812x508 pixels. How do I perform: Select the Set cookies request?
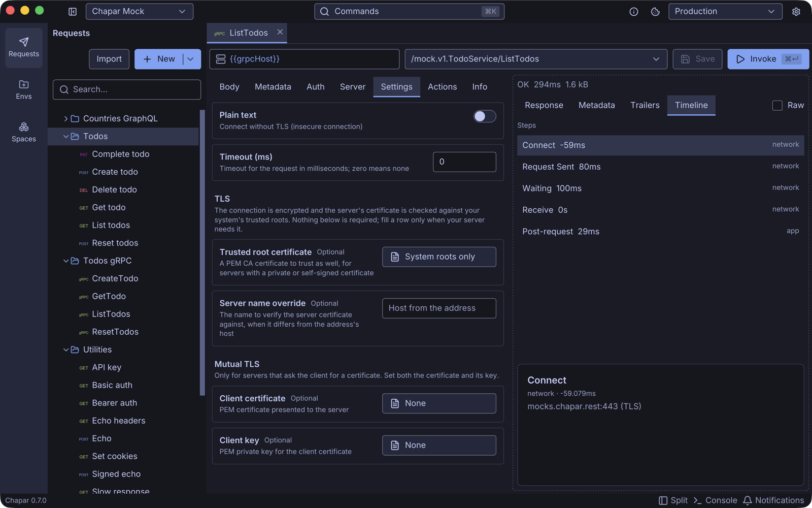pyautogui.click(x=123, y=456)
